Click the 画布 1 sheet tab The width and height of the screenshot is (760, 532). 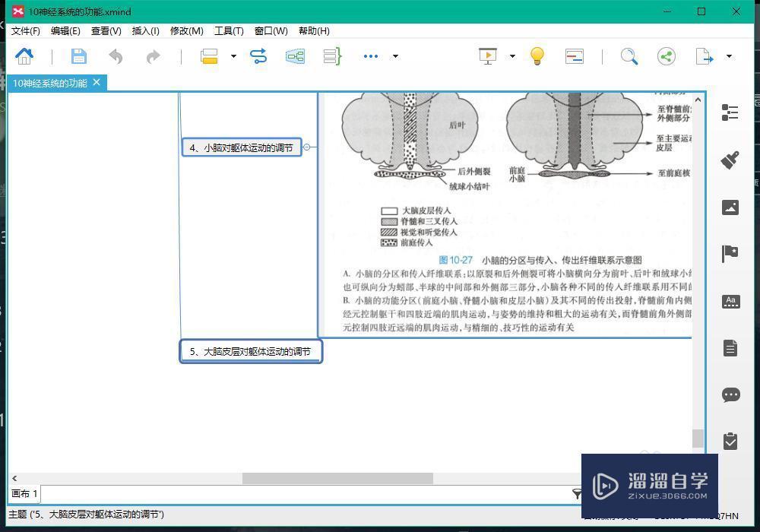(x=24, y=493)
